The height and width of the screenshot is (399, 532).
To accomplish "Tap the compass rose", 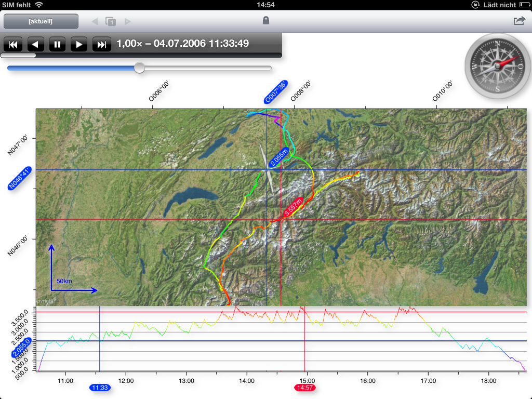I will pos(497,66).
